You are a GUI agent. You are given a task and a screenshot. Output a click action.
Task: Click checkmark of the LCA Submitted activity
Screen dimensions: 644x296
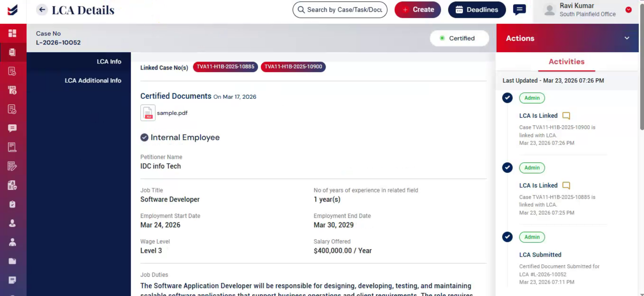pos(507,237)
